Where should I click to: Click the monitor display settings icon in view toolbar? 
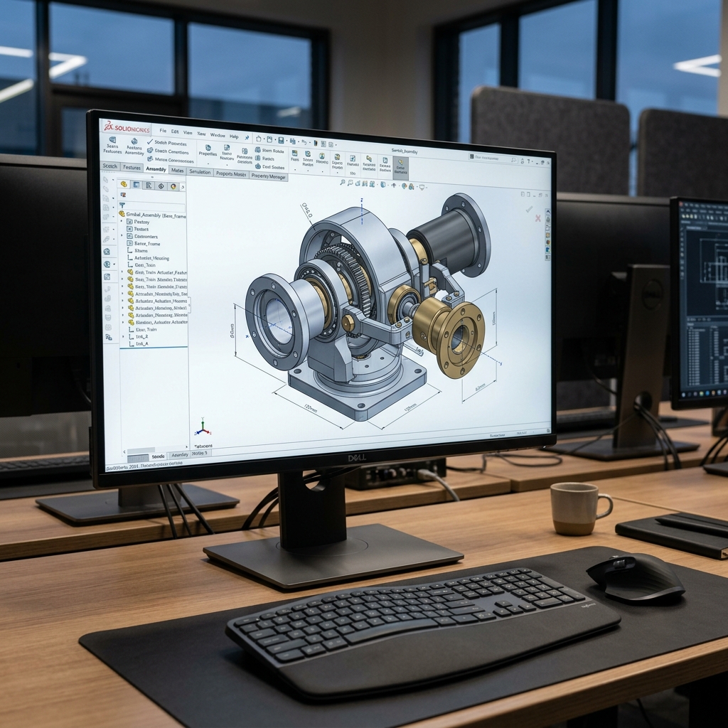click(x=422, y=187)
